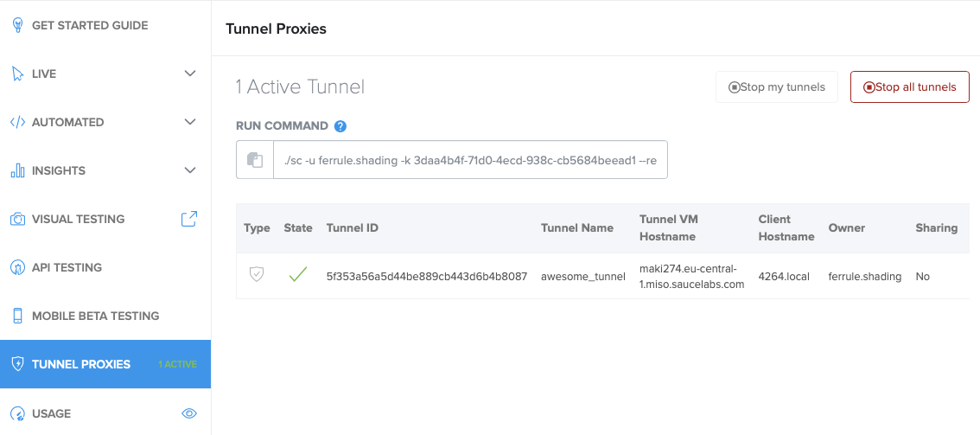This screenshot has height=435, width=980.
Task: Click the Automated code brackets icon
Action: tap(17, 122)
